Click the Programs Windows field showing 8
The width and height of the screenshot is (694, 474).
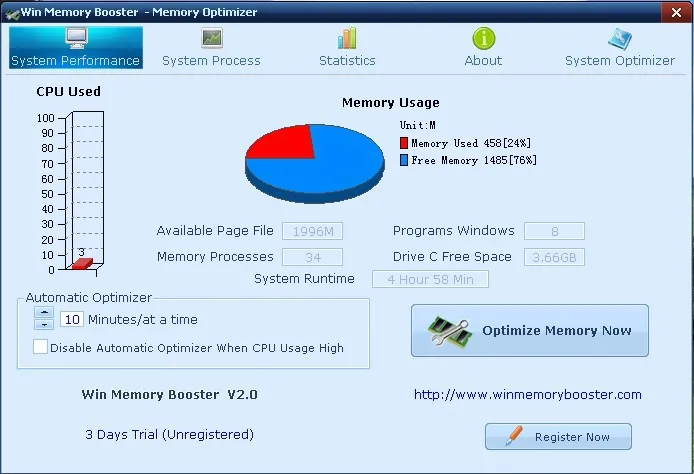554,231
